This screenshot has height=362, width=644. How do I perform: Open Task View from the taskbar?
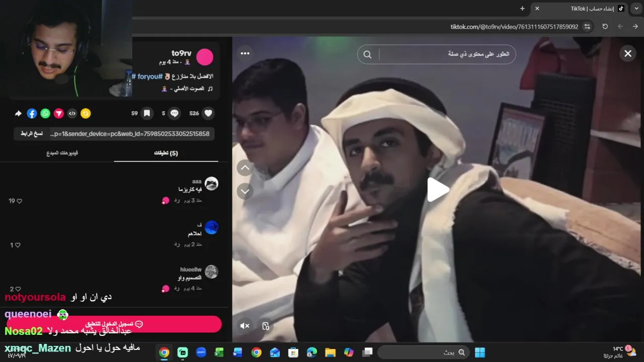(x=368, y=352)
